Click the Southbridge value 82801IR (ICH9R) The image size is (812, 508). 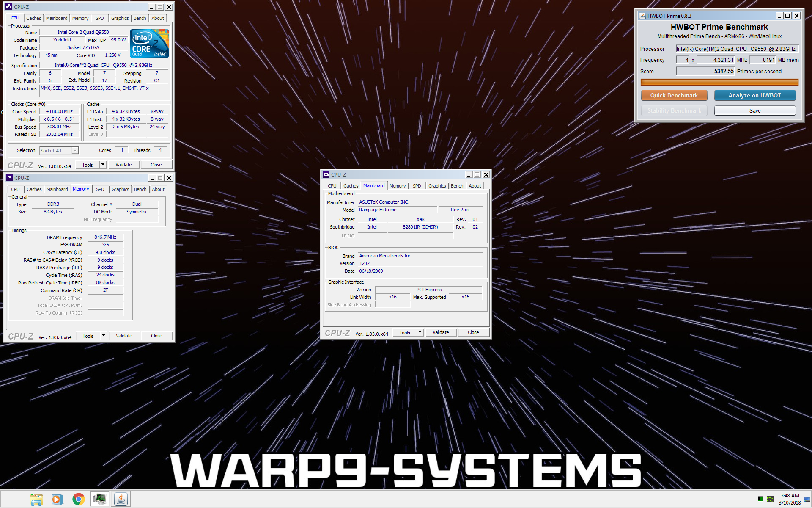pyautogui.click(x=420, y=227)
